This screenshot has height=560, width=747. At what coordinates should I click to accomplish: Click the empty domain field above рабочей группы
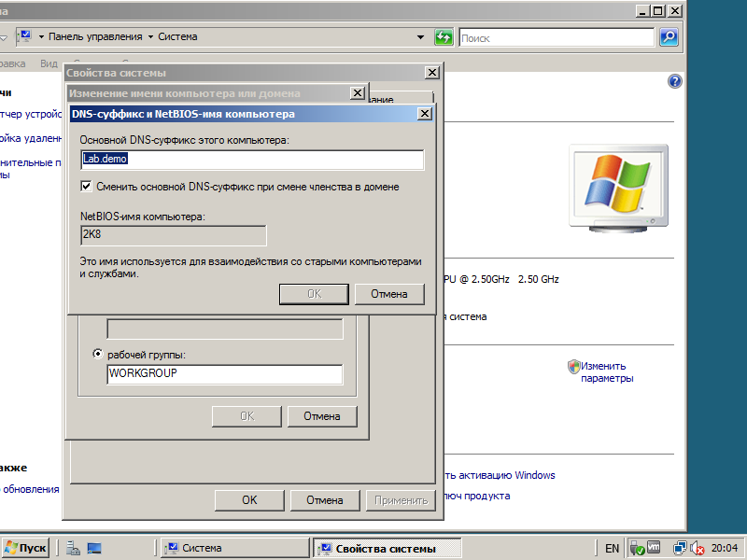(225, 329)
